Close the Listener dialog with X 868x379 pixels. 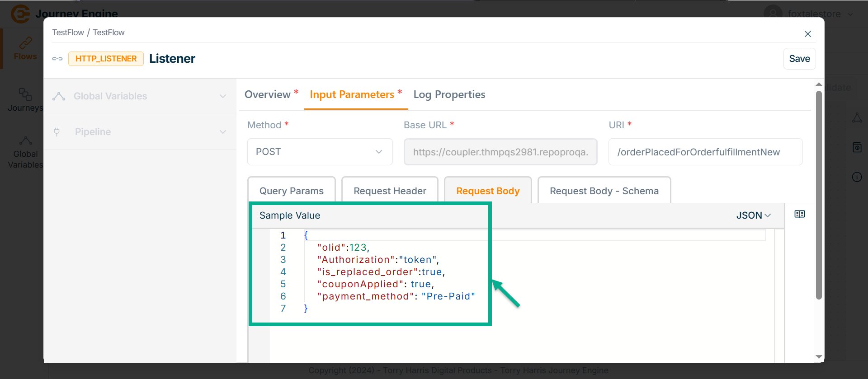tap(807, 34)
